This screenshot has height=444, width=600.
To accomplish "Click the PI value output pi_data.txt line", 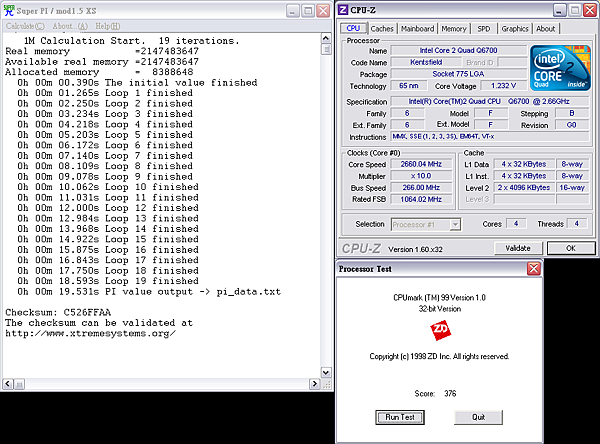I will tap(149, 292).
